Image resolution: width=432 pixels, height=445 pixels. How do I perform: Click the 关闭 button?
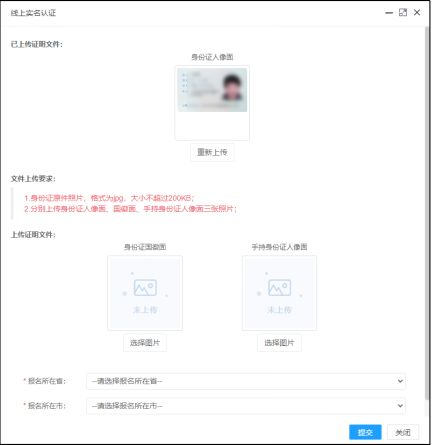tap(403, 432)
